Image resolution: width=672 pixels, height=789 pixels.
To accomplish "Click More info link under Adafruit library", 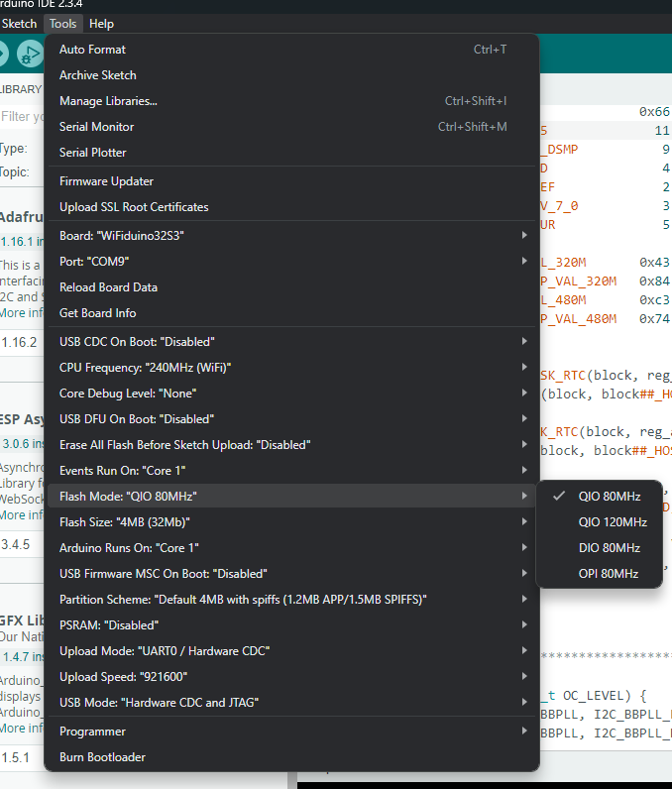I will [x=22, y=312].
